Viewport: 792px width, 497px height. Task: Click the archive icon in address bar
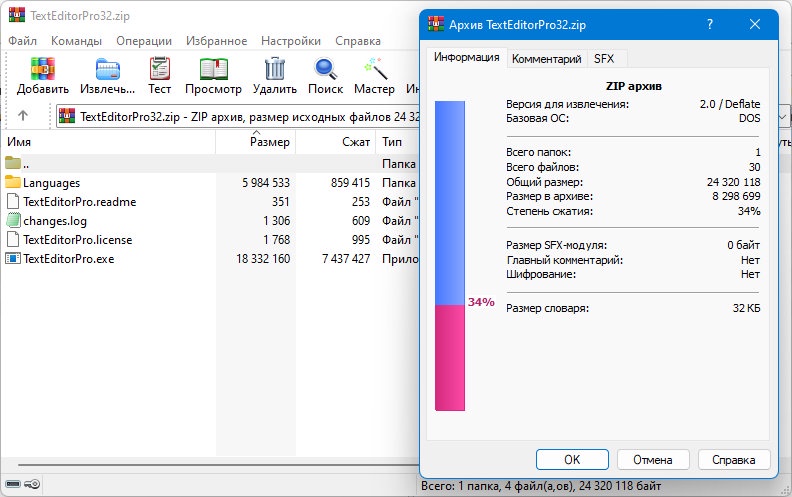click(67, 116)
